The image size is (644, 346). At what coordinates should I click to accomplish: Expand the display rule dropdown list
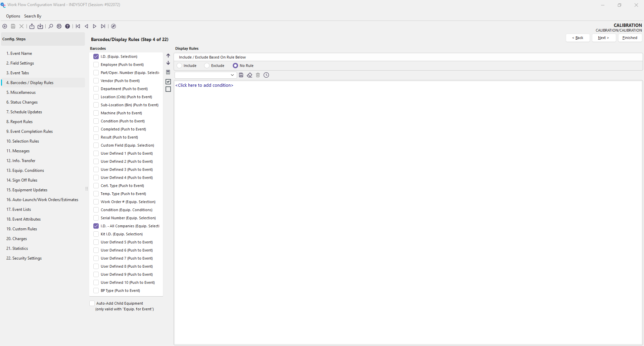(232, 75)
